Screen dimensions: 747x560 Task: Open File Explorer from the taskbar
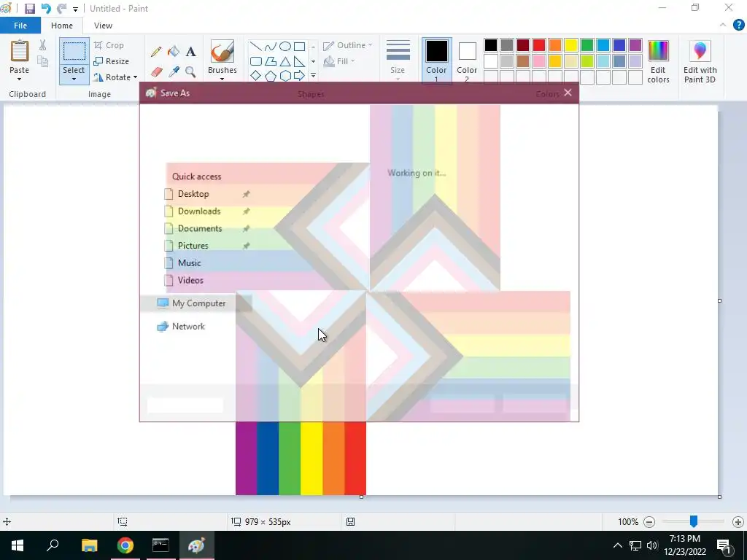coord(89,545)
